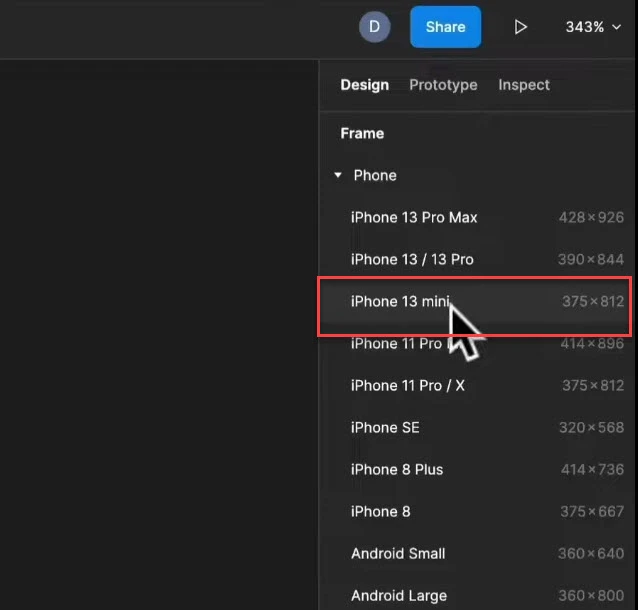
Task: Select the 414×896 iPhone 11 Pro Max preset
Action: click(x=476, y=343)
